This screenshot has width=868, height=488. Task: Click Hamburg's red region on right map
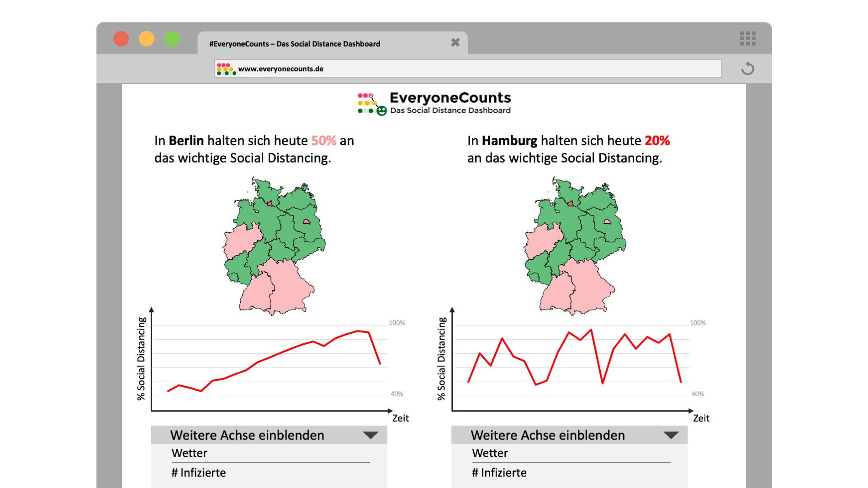[570, 204]
